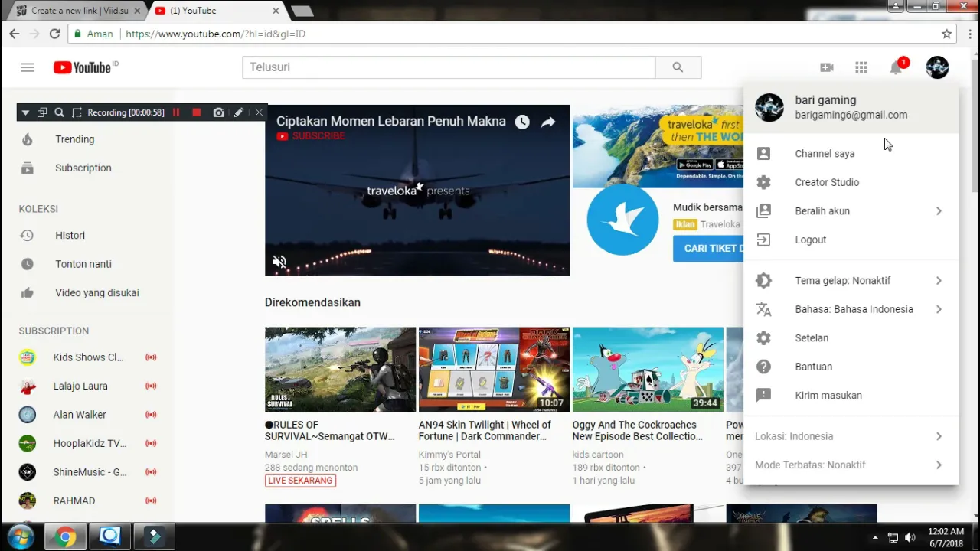Click the Logout exit icon

point(763,240)
